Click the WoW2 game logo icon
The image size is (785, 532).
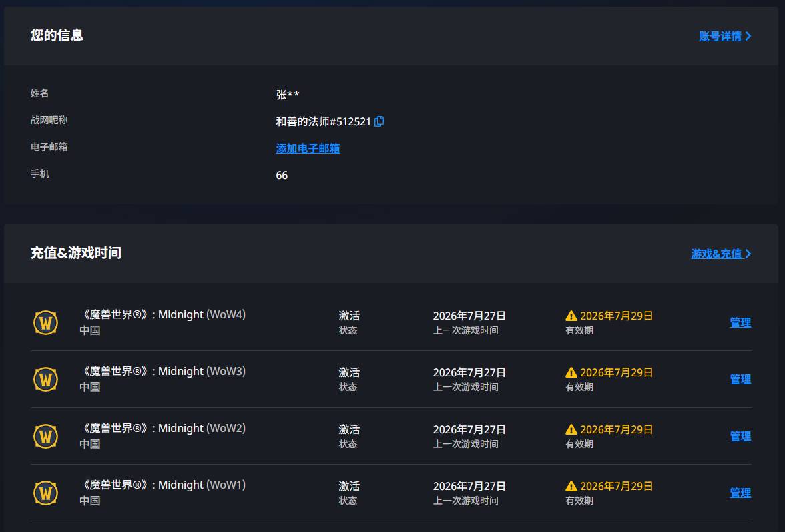(x=45, y=436)
